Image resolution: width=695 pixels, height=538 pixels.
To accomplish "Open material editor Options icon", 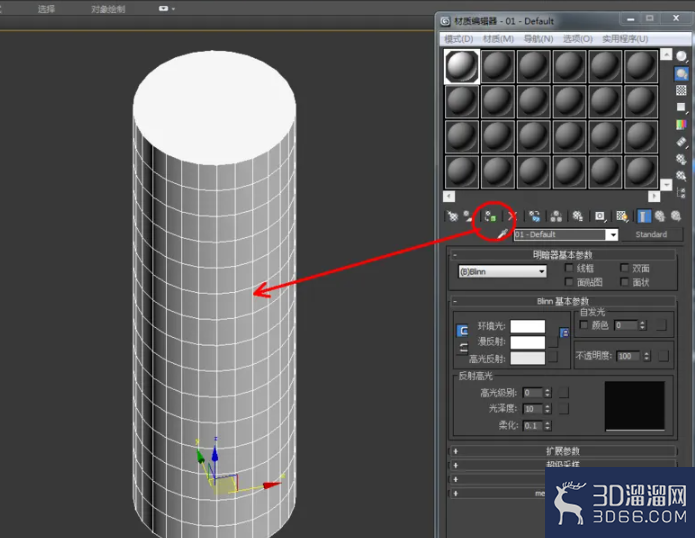I will pos(681,159).
